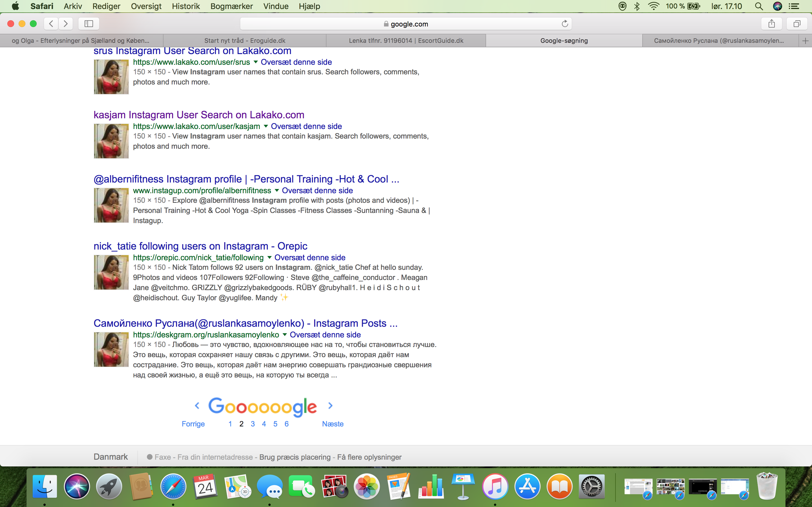The image size is (812, 507).
Task: Click the Safari back navigation arrow
Action: [x=51, y=23]
